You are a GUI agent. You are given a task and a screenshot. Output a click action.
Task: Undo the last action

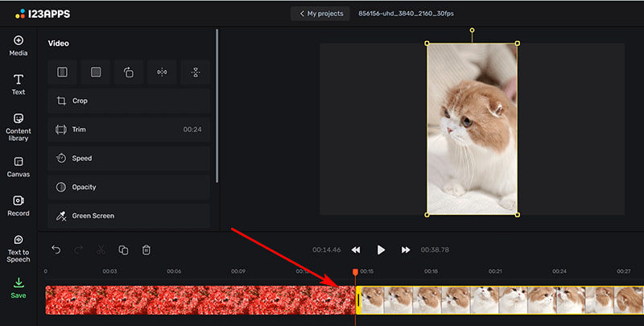[56, 250]
